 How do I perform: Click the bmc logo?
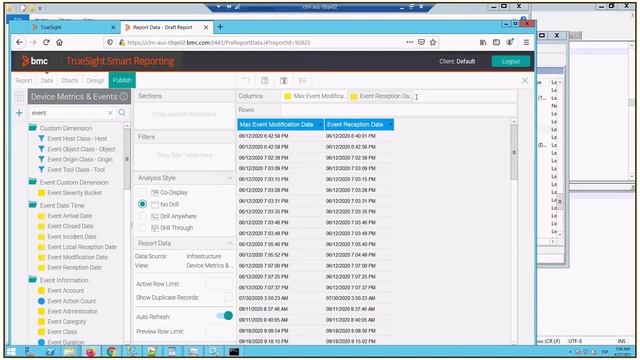pyautogui.click(x=35, y=61)
